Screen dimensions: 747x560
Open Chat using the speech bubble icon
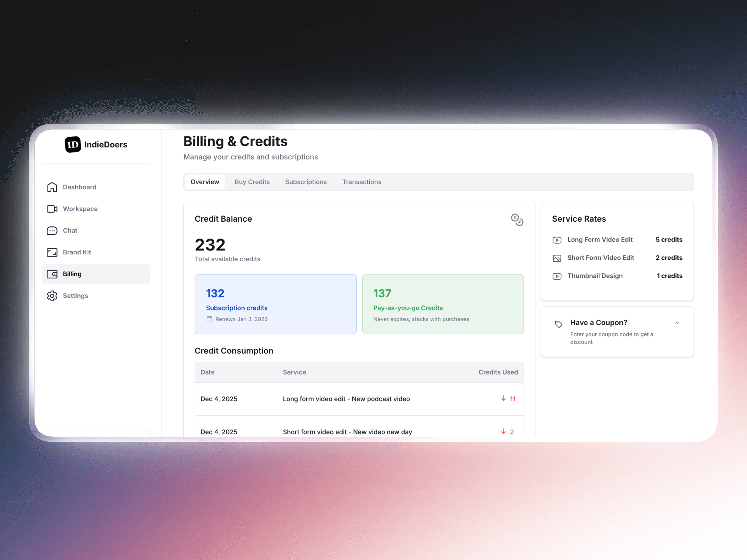52,231
